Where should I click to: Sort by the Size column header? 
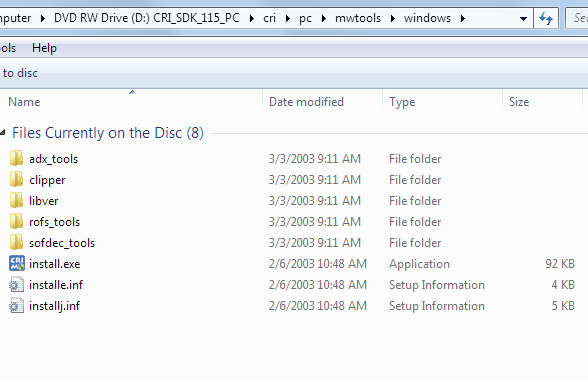click(543, 102)
